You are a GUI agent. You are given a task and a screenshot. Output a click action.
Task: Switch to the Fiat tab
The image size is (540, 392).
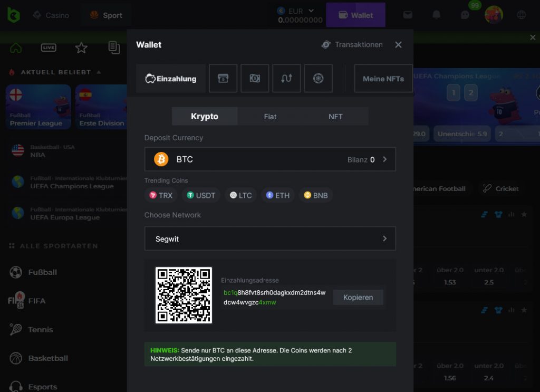[x=270, y=117]
